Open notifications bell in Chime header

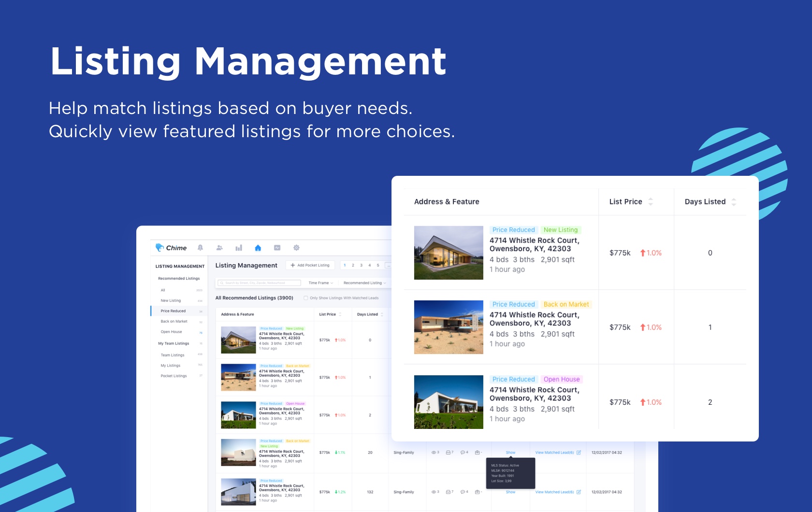pos(200,248)
